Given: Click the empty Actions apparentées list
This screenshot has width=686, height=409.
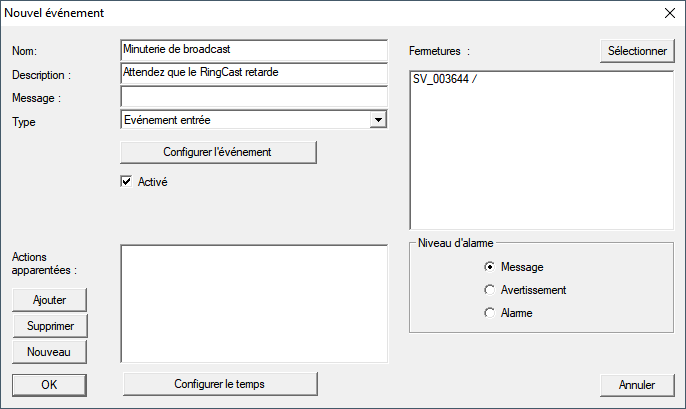Looking at the screenshot, I should tap(253, 303).
